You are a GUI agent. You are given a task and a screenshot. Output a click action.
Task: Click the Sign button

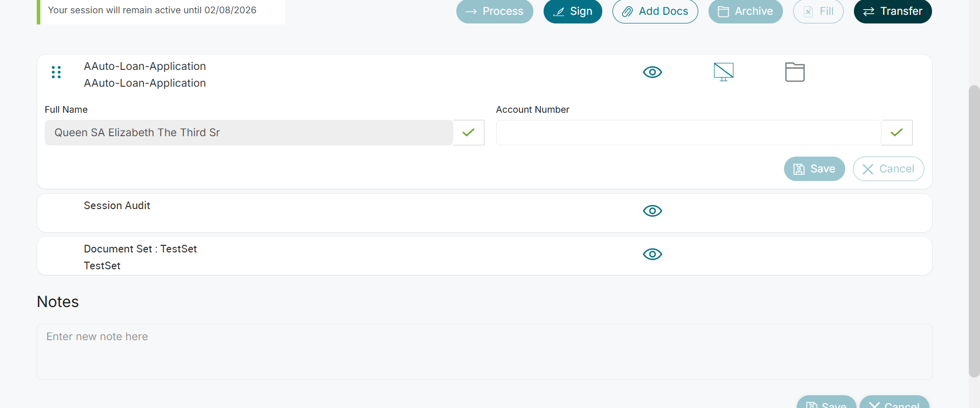click(x=573, y=11)
